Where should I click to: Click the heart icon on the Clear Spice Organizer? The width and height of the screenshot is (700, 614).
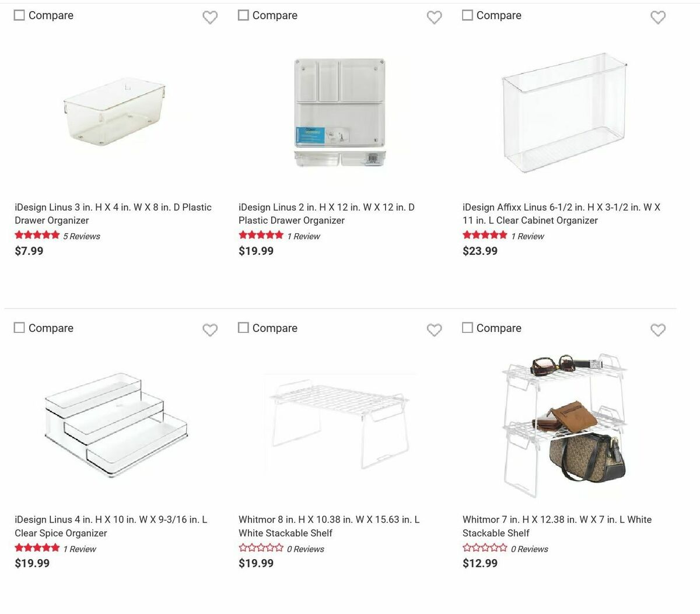tap(211, 331)
